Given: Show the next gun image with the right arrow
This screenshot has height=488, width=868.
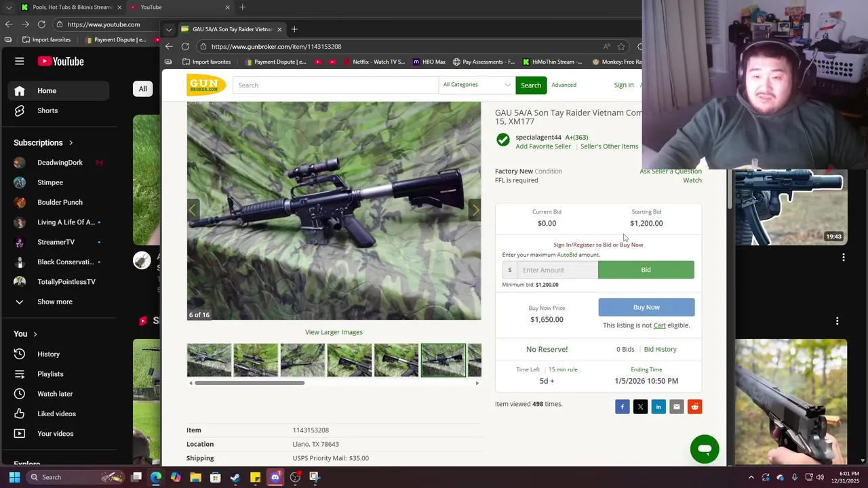Looking at the screenshot, I should coord(475,210).
